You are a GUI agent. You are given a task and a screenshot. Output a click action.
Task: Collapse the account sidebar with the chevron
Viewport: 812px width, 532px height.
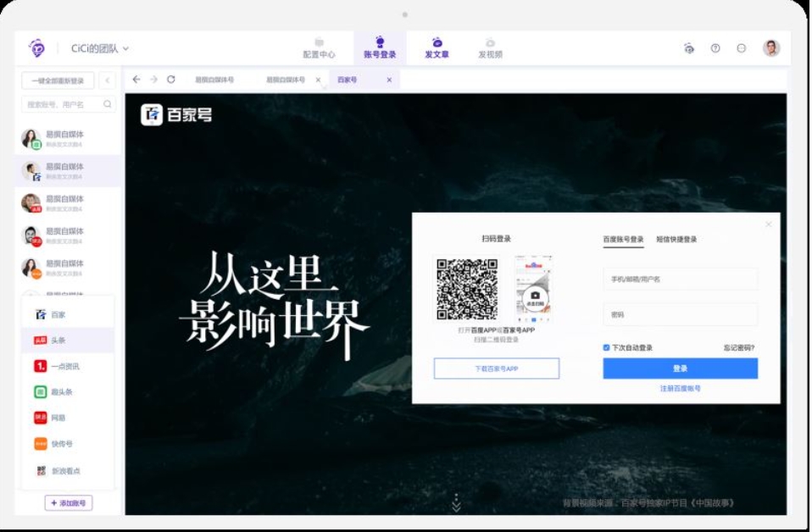point(107,80)
